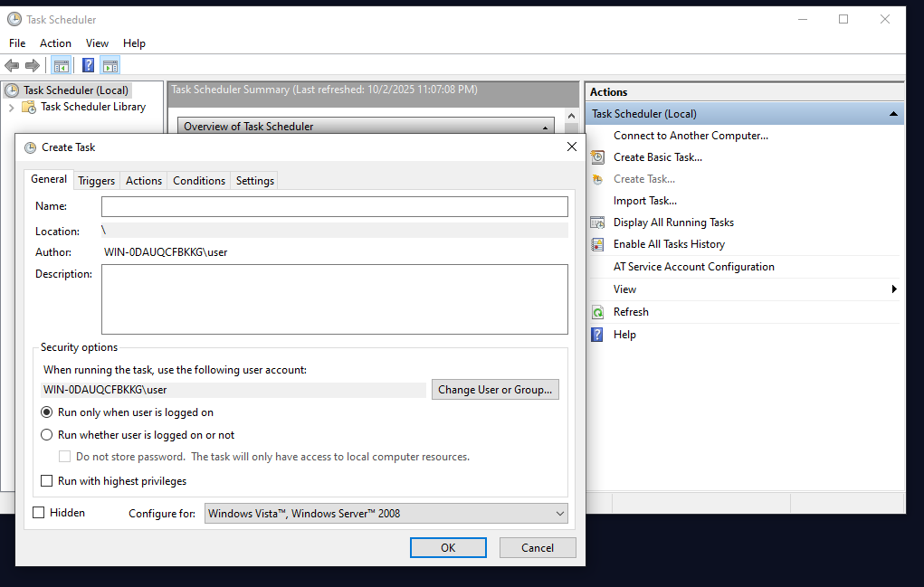Select Run whether user is logged on or not

click(47, 435)
